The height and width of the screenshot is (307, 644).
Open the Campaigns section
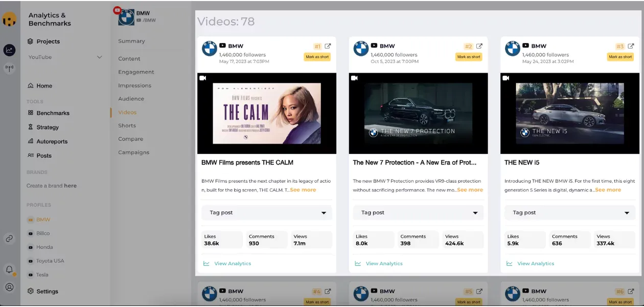133,152
